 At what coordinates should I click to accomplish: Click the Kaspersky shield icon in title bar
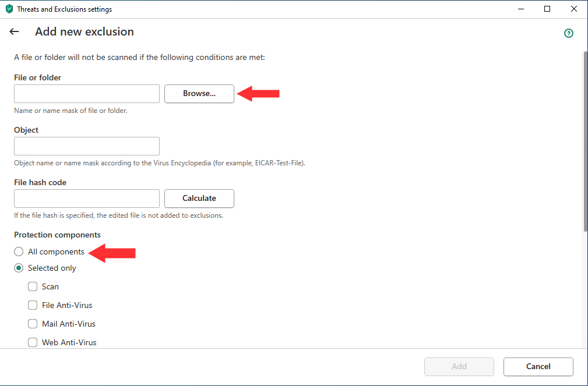(9, 9)
